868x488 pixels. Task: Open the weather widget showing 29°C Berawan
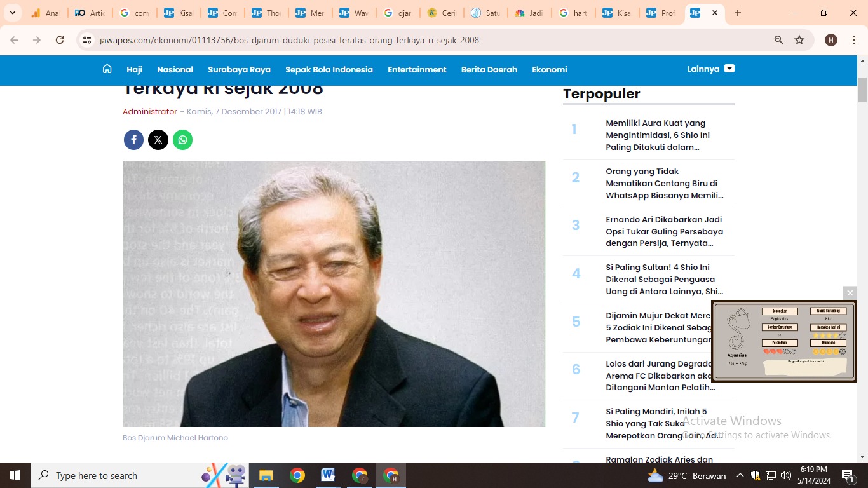tap(686, 475)
